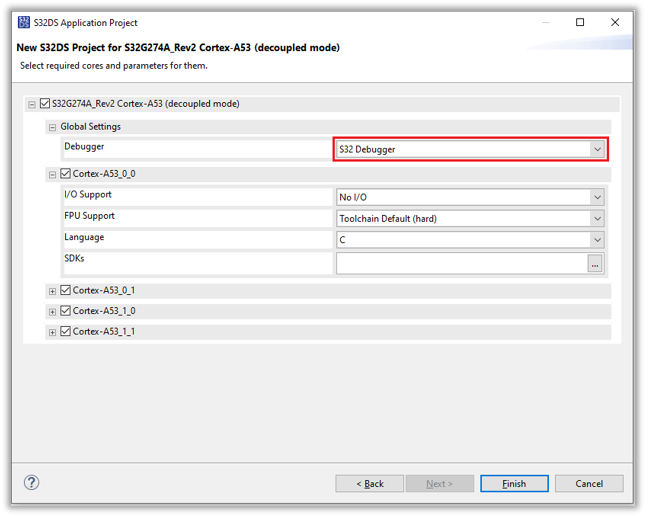This screenshot has height=516, width=649.
Task: Expand the Cortex-A53_0_1 tree node
Action: click(53, 291)
